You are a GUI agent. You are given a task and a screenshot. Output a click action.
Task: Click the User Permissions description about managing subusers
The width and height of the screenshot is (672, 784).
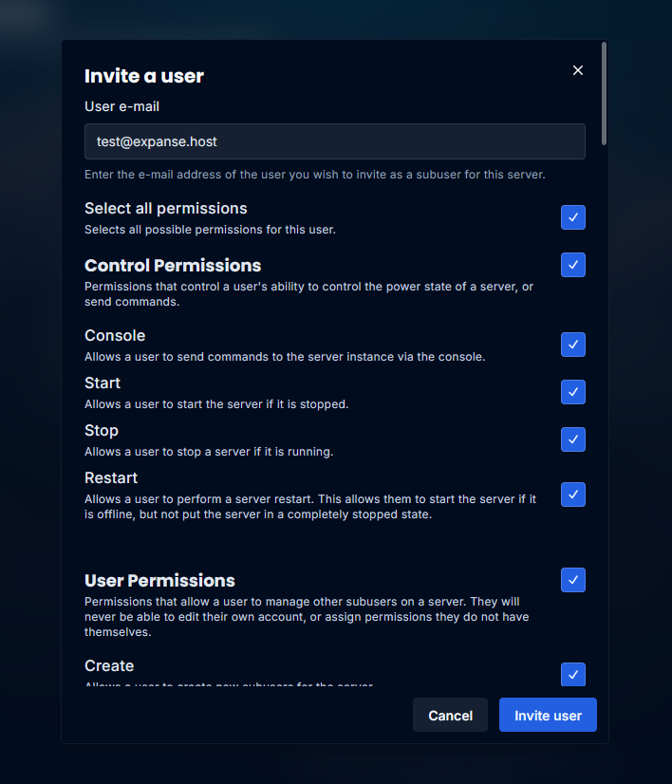pyautogui.click(x=307, y=617)
